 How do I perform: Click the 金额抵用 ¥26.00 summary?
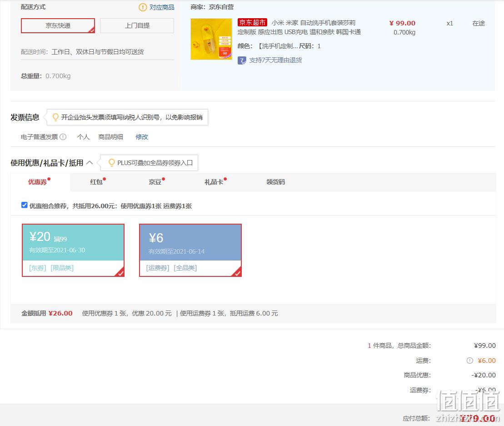[x=47, y=313]
